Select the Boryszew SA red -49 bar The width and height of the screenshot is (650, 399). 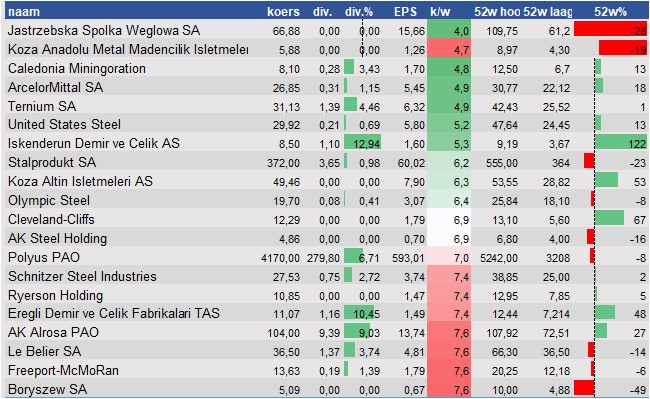click(584, 388)
